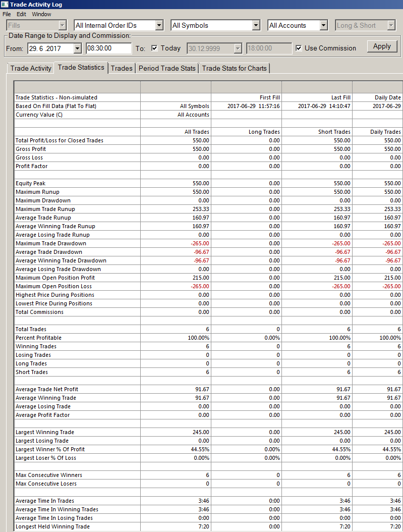Click the 'Currency Value (C)' cell

pos(39,115)
